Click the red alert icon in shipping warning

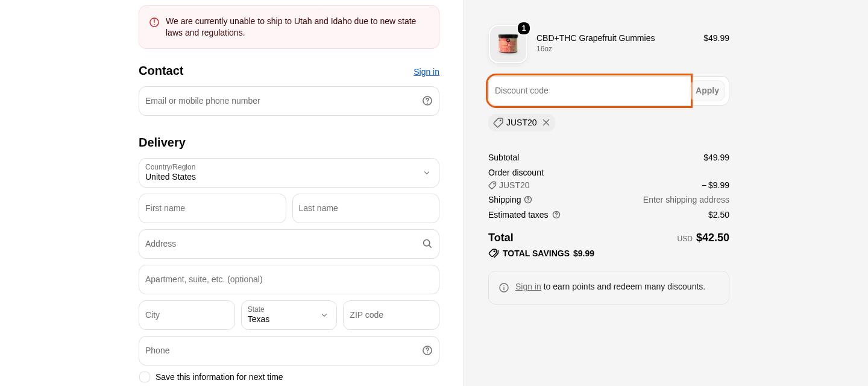[x=154, y=22]
